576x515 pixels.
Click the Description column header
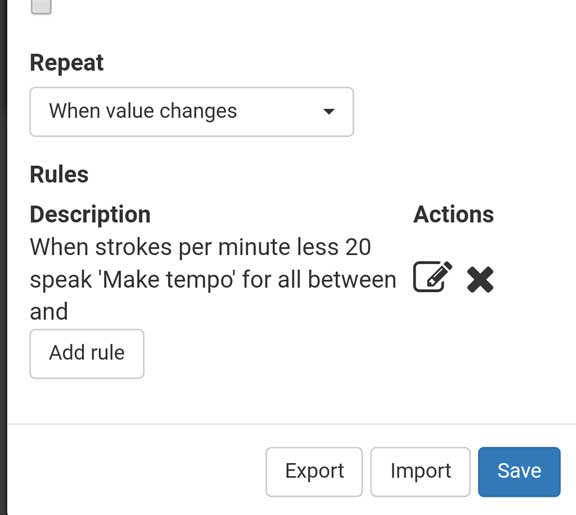coord(90,214)
